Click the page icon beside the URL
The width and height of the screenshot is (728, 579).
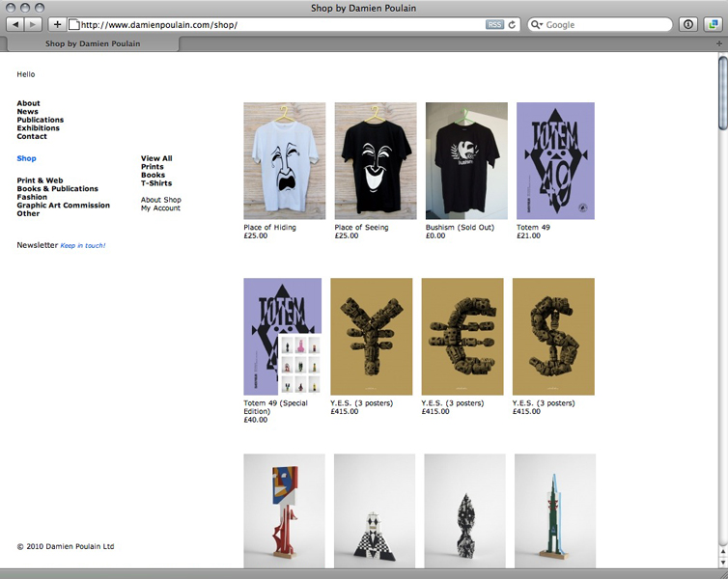click(x=73, y=24)
